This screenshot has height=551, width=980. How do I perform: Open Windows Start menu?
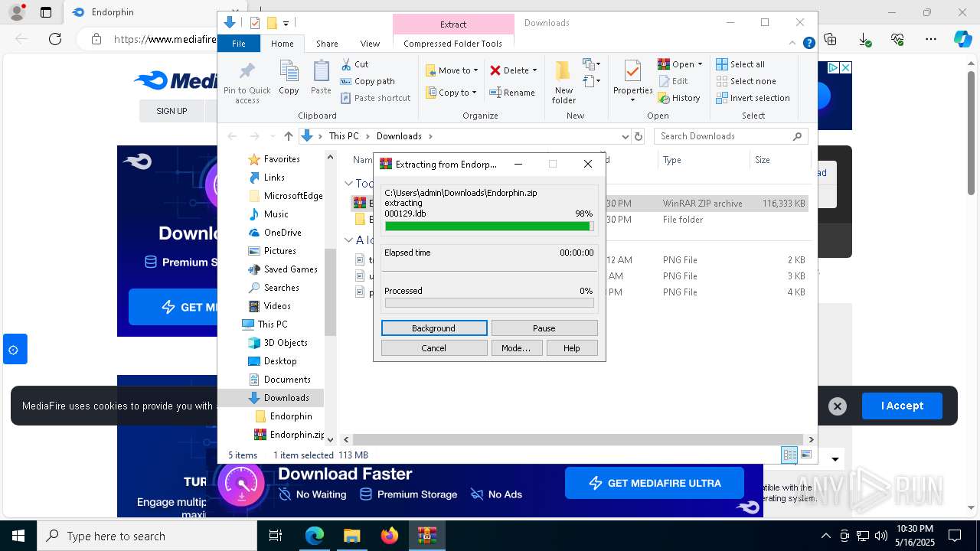(x=18, y=536)
